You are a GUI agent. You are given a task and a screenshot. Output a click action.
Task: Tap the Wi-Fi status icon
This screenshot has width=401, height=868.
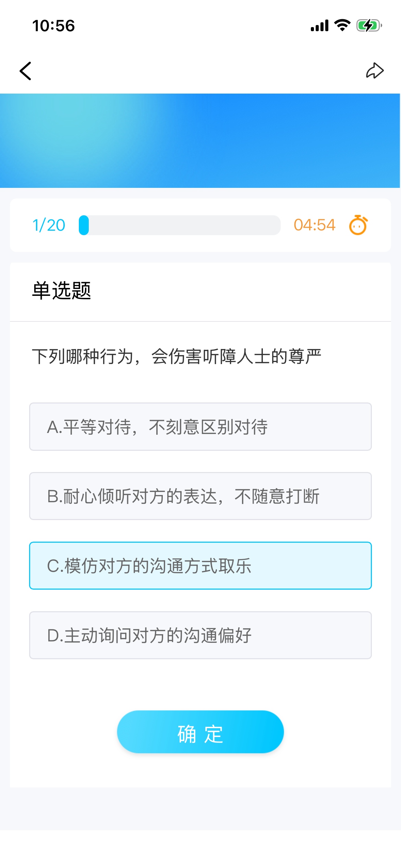pos(342,25)
